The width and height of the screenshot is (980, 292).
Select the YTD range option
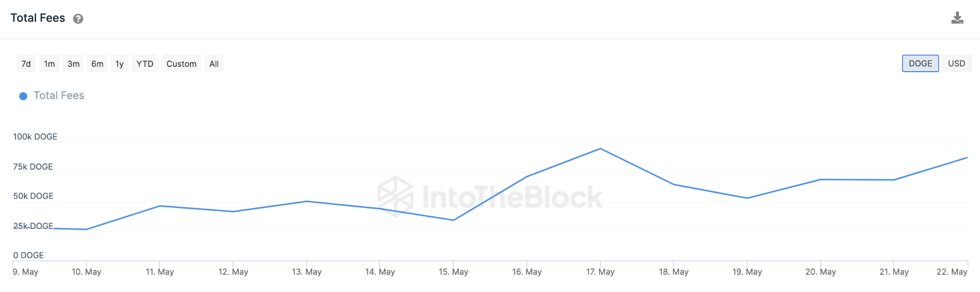(x=145, y=64)
